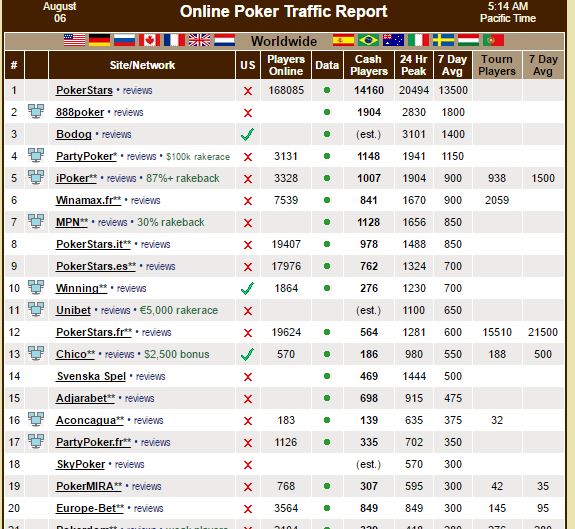Click PokerStars.fr tournament players value 15510
575x529 pixels.
(497, 332)
